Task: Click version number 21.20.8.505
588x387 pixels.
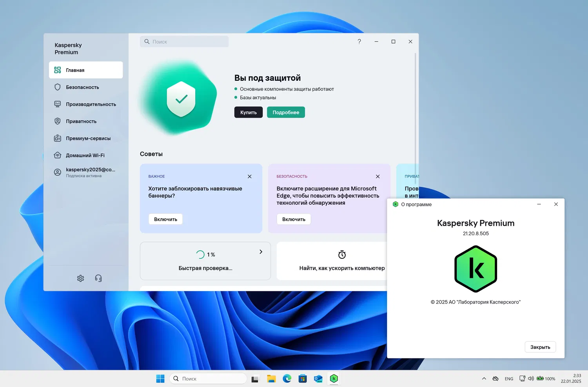Action: point(476,233)
